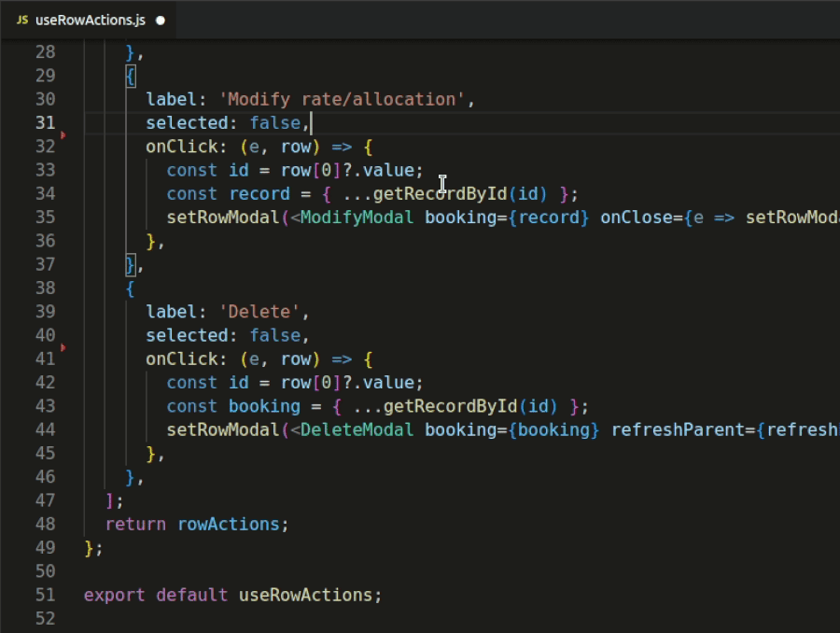Click line number 44 in the gutter

coord(45,429)
